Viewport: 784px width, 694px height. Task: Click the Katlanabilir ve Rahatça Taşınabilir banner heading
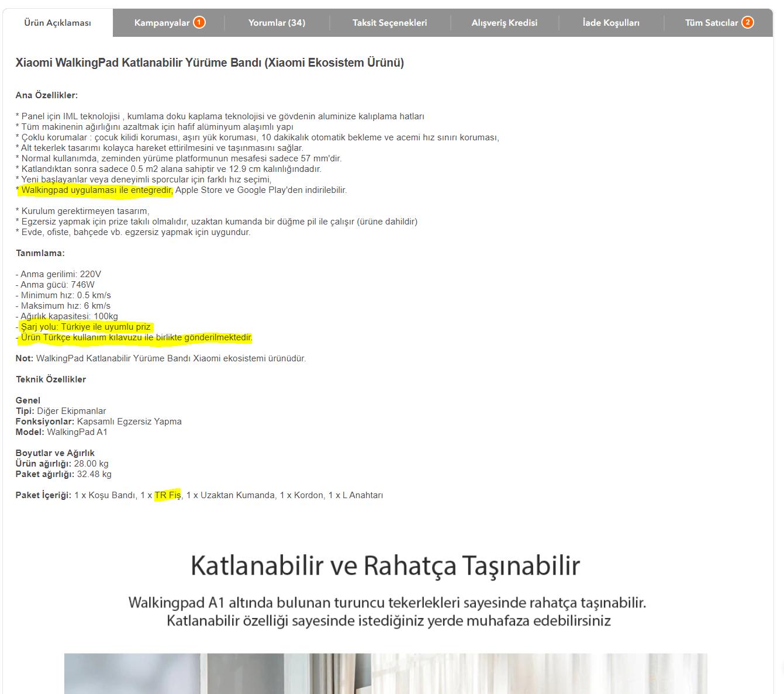[385, 565]
